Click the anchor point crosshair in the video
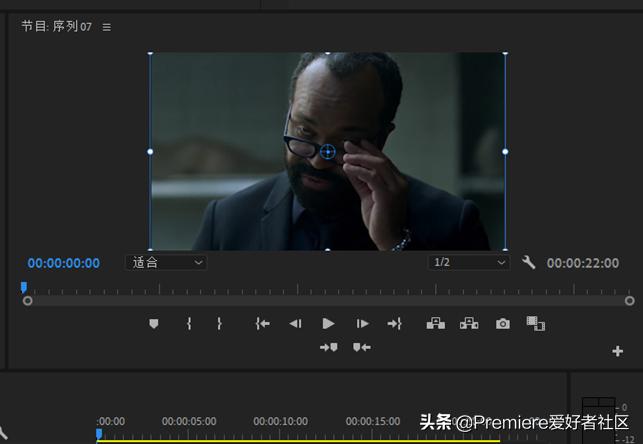The image size is (643, 444). [x=327, y=152]
